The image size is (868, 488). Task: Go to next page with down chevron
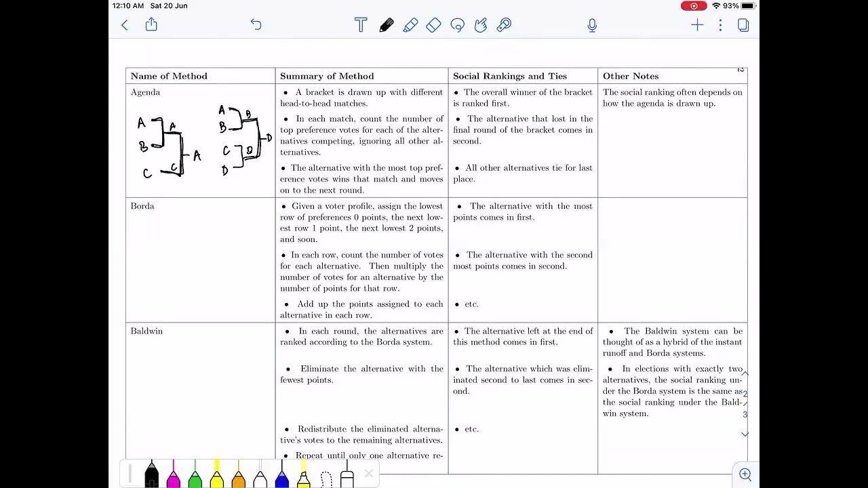tap(745, 434)
